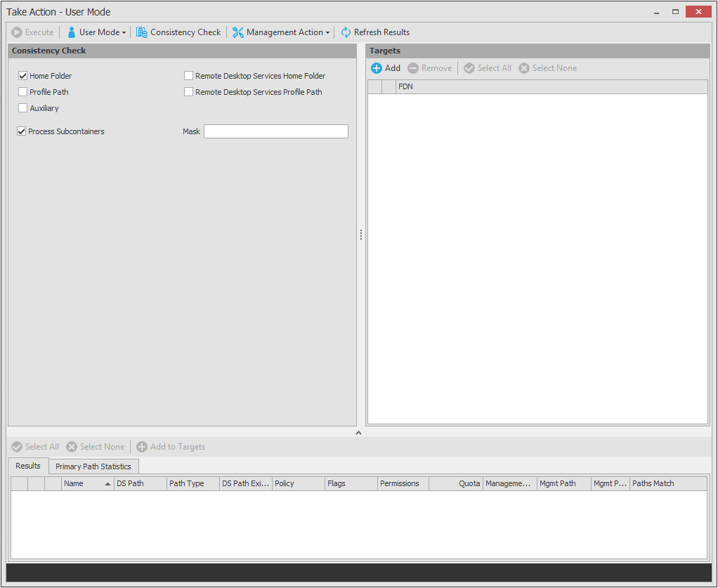Maximize the Take Action window
The height and width of the screenshot is (588, 718).
click(x=675, y=12)
